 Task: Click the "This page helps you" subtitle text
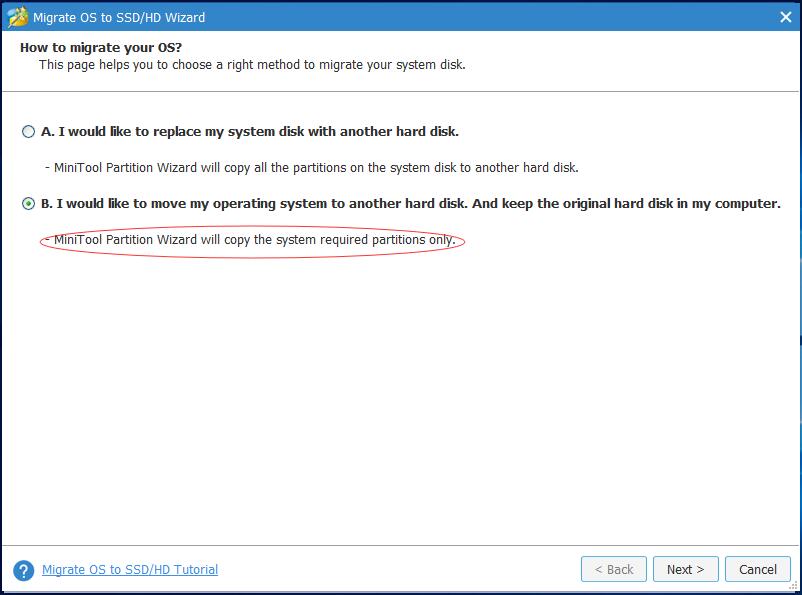tap(252, 65)
